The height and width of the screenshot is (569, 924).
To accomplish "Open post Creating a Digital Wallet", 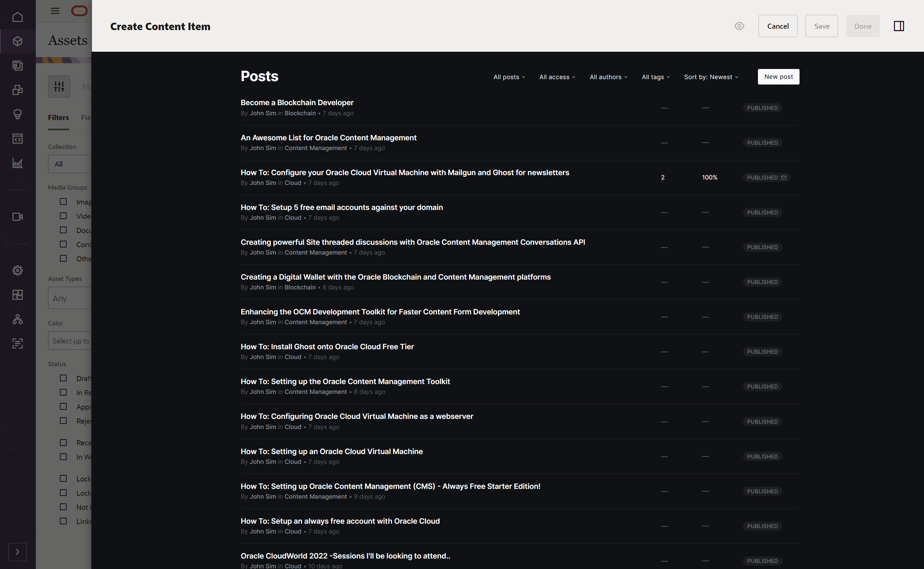I will (396, 277).
